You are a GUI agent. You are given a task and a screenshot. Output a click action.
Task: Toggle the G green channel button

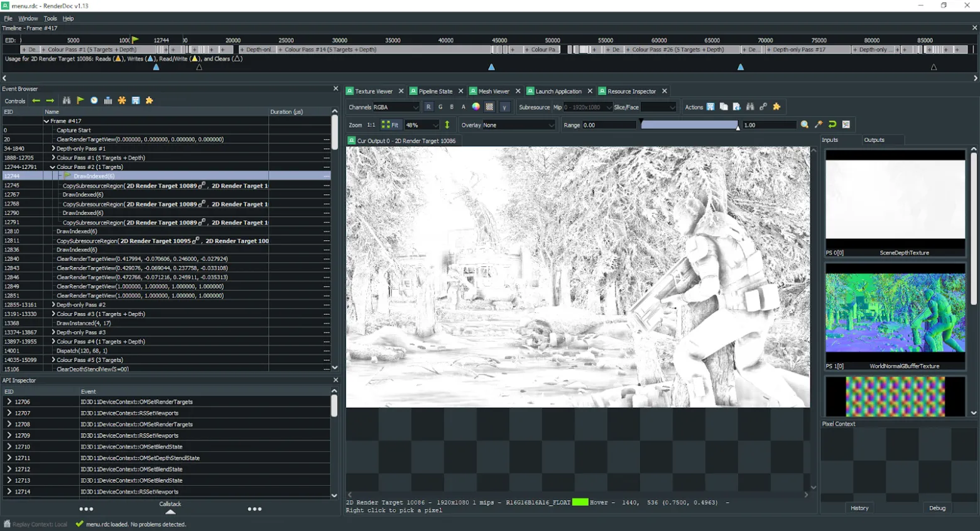[440, 107]
